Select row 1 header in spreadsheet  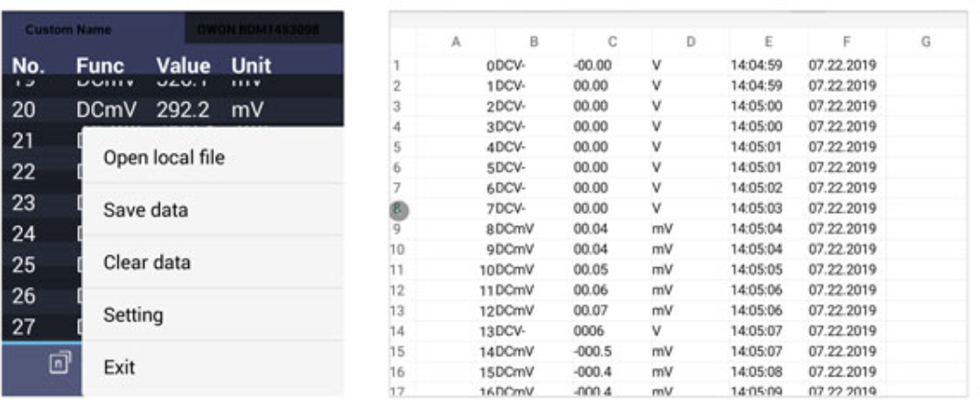398,66
